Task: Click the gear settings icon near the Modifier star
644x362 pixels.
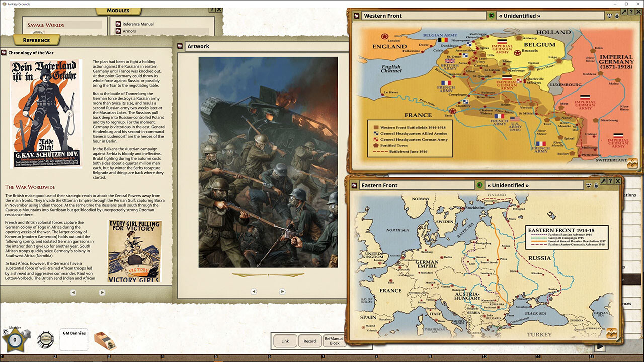Action: click(x=6, y=331)
